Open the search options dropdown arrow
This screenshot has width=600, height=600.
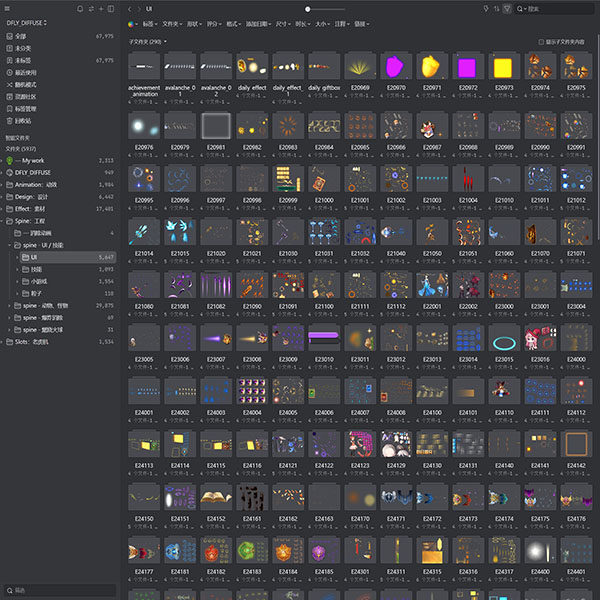[525, 8]
